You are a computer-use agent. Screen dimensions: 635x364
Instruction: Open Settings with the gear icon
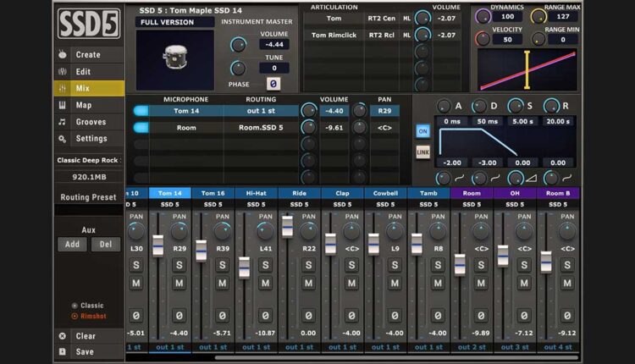tap(91, 139)
